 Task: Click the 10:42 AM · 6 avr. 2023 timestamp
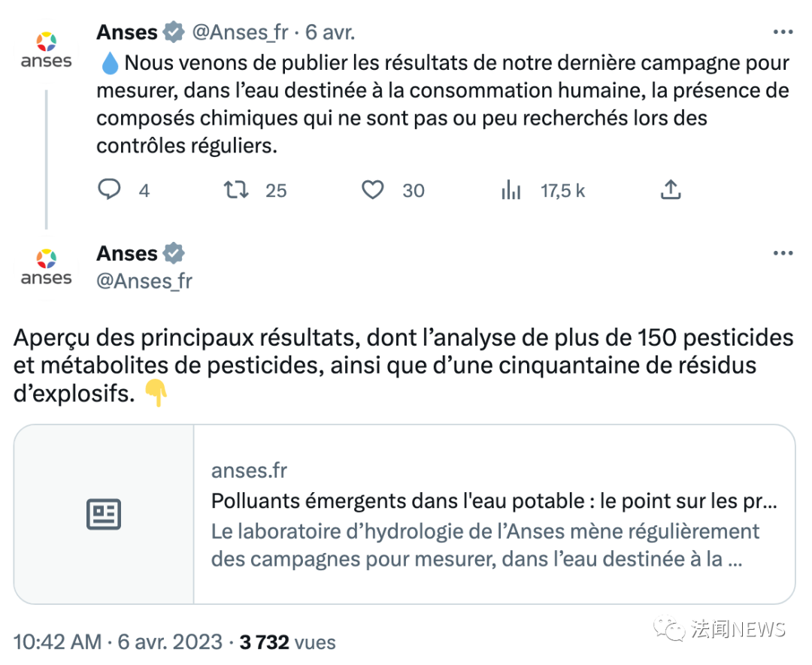coord(118,642)
